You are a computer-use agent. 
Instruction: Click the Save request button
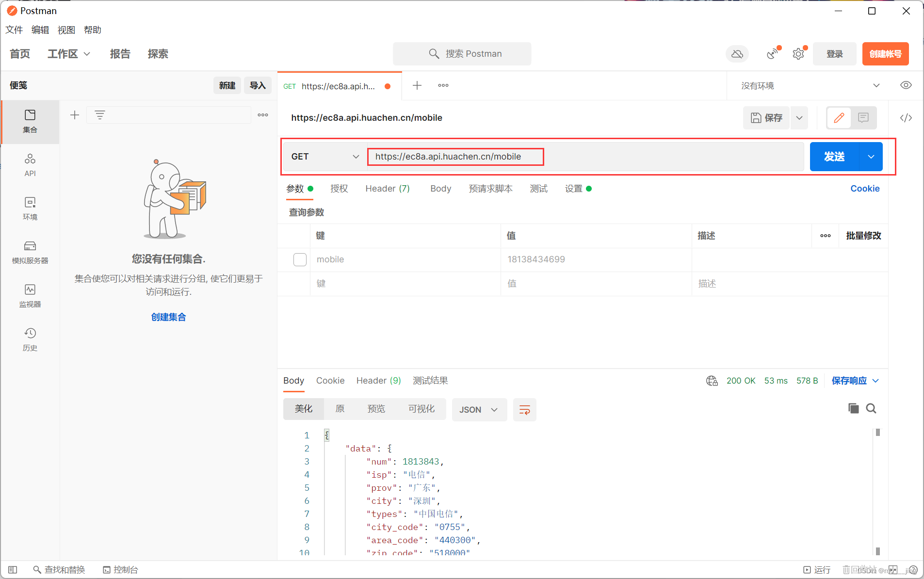point(767,118)
